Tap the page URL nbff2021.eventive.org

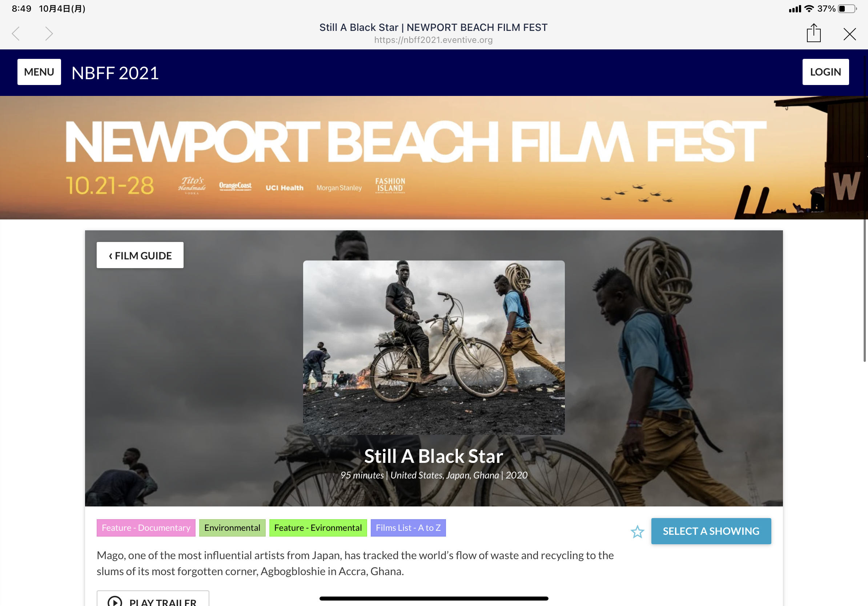tap(433, 40)
